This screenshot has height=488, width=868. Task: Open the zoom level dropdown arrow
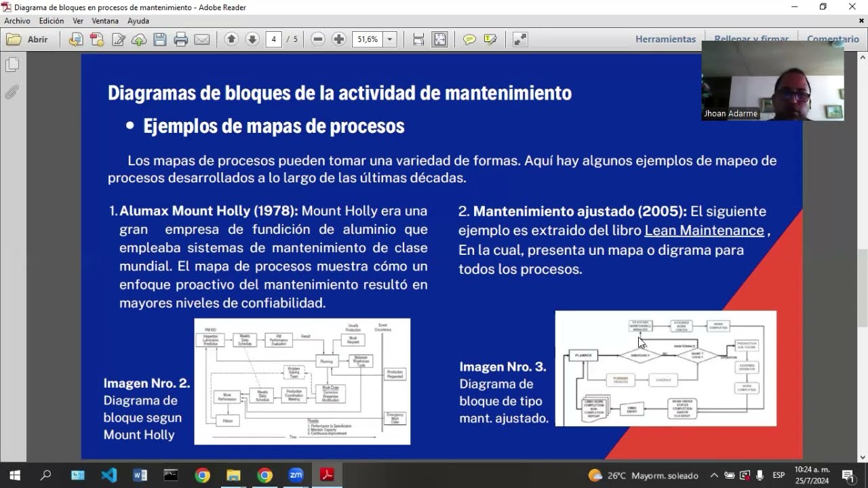click(x=390, y=39)
